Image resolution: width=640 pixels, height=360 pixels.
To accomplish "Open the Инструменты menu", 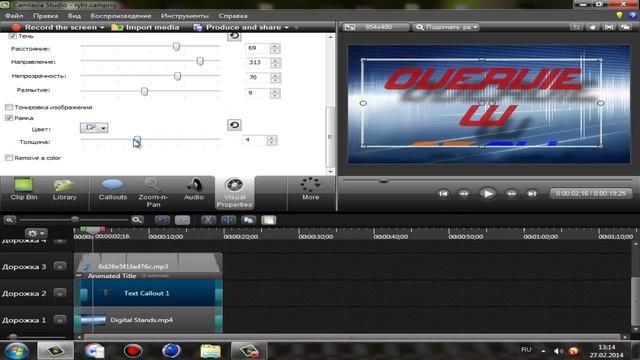I will 185,16.
